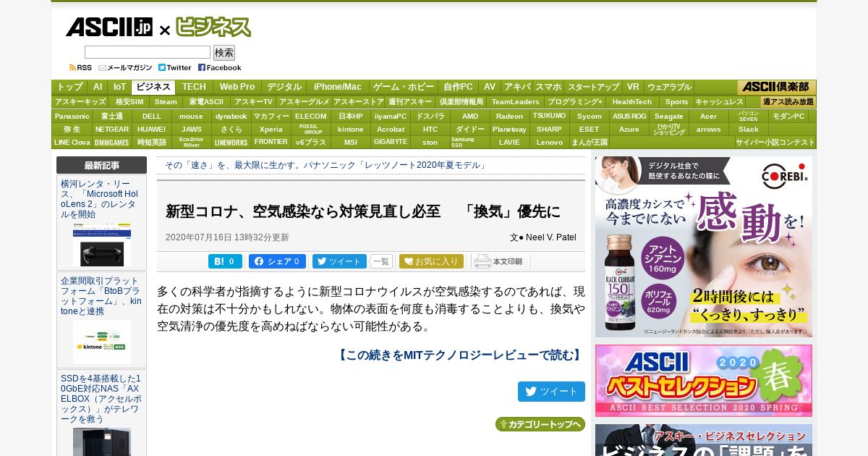Click the ASCII ベストセレクション 2020 春 banner
The width and height of the screenshot is (868, 456).
704,381
